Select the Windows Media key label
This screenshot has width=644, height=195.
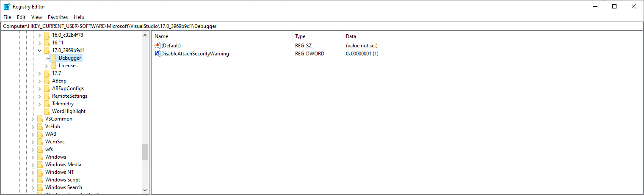63,165
